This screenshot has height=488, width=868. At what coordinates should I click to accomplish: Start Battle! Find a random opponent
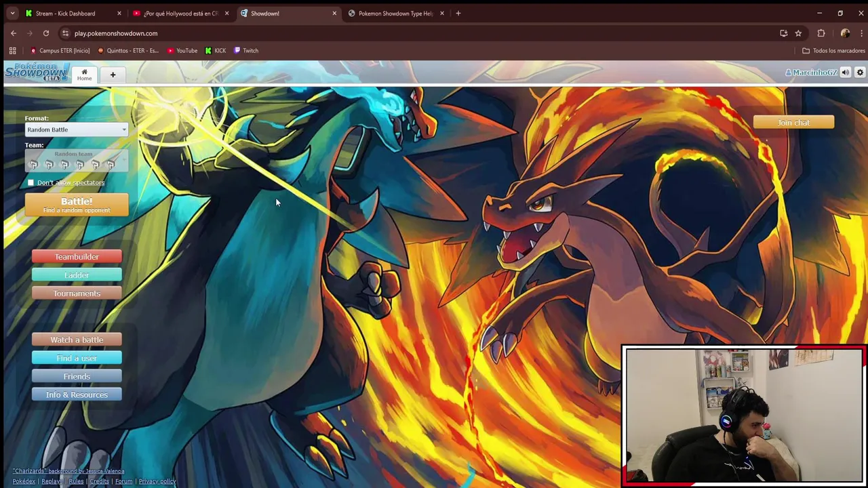point(77,205)
